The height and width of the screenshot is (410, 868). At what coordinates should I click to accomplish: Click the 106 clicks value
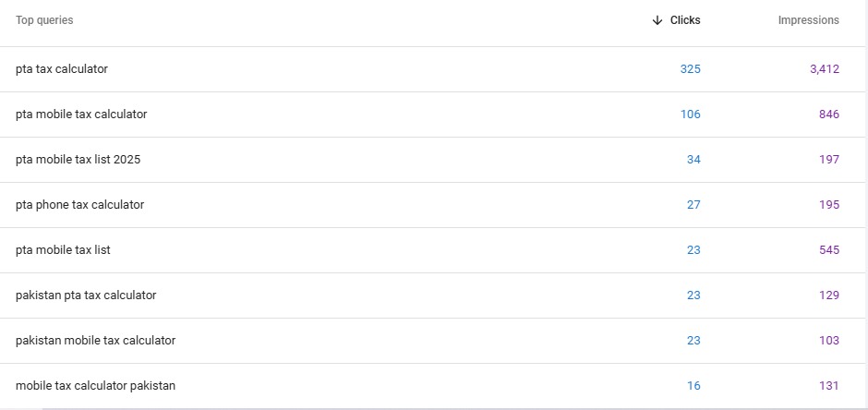690,115
